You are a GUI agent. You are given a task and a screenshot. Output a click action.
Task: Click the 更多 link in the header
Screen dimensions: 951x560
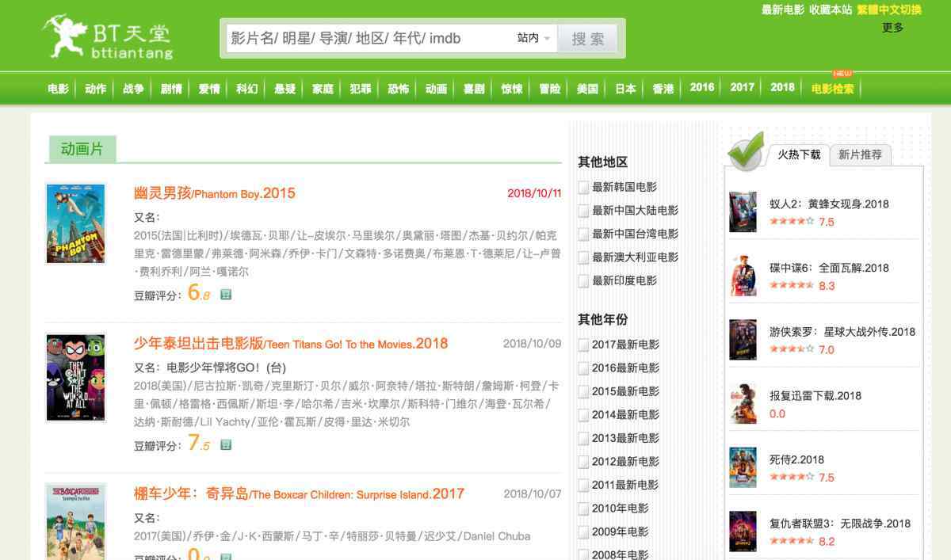892,28
